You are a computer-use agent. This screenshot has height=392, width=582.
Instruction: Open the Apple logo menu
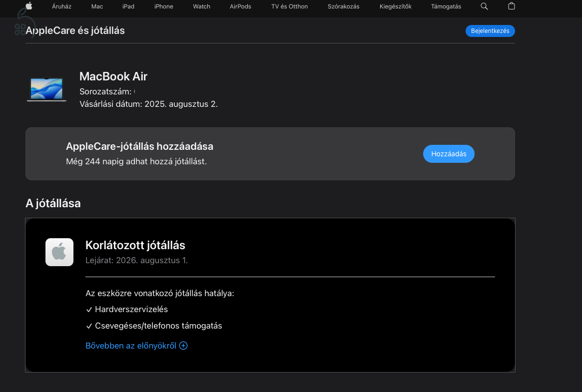click(x=28, y=6)
